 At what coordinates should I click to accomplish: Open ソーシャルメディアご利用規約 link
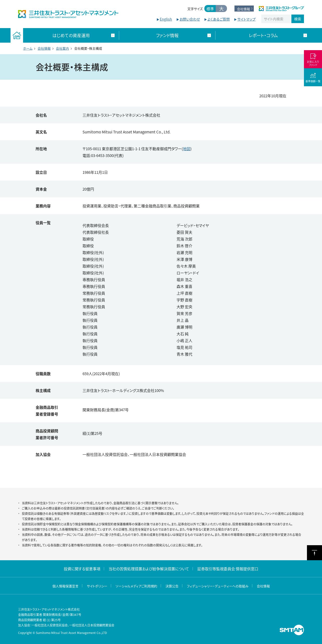coord(136,586)
